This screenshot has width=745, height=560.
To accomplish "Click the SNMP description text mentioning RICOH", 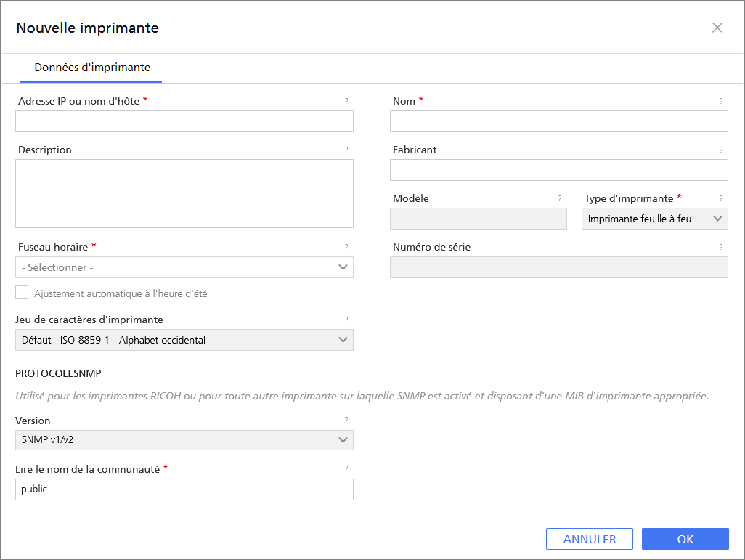I will pyautogui.click(x=362, y=396).
